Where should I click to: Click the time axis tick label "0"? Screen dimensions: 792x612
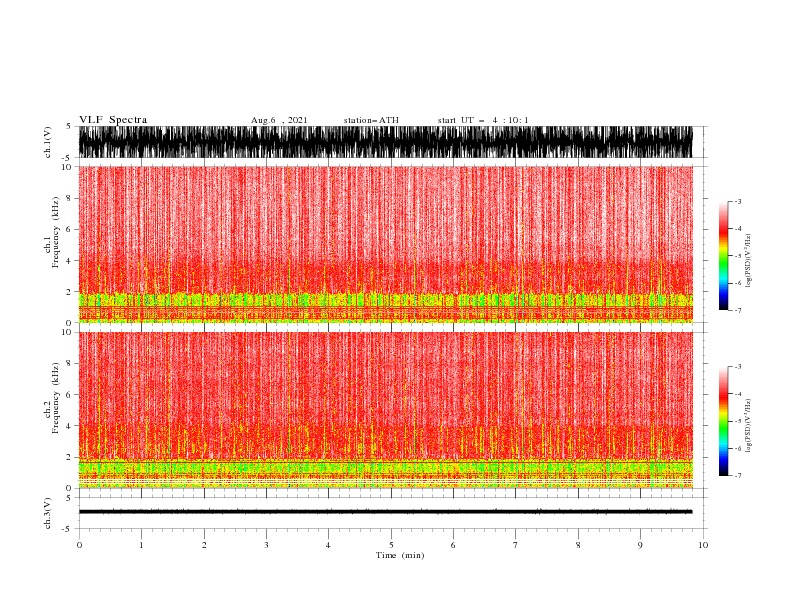(x=79, y=545)
